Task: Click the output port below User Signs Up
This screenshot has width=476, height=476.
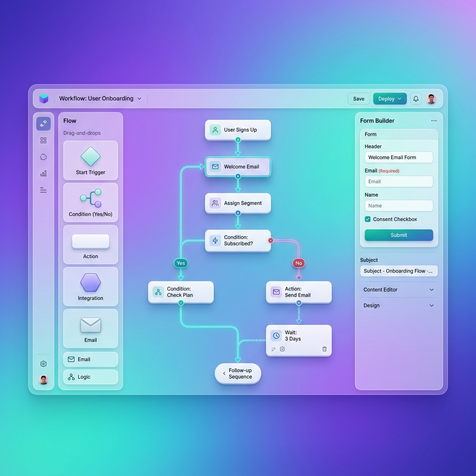Action: [238, 139]
